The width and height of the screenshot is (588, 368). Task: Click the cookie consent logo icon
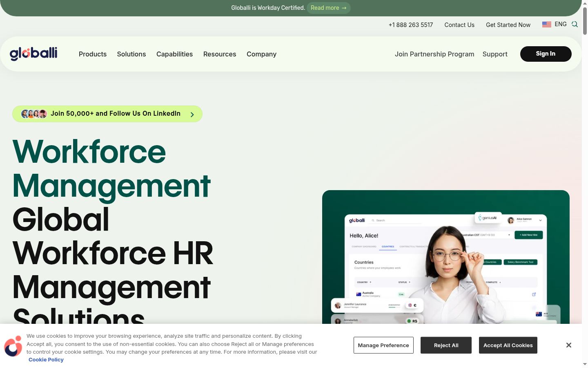pyautogui.click(x=13, y=346)
